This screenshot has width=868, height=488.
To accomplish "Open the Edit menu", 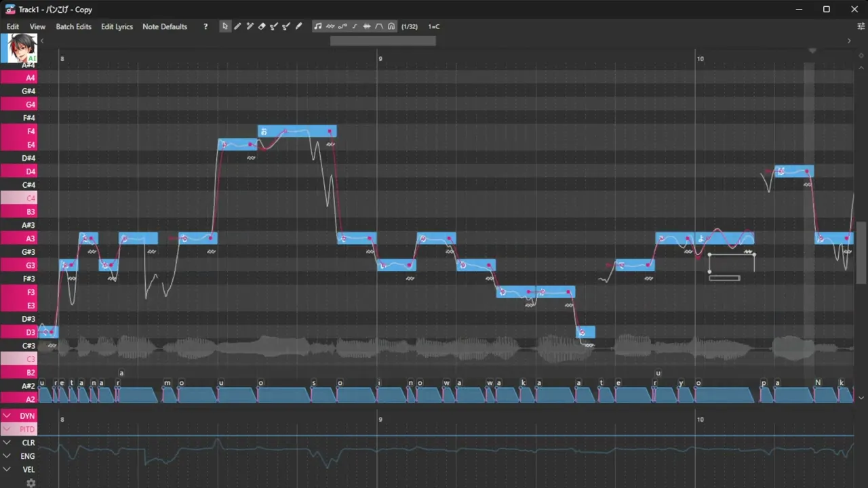I will tap(13, 26).
